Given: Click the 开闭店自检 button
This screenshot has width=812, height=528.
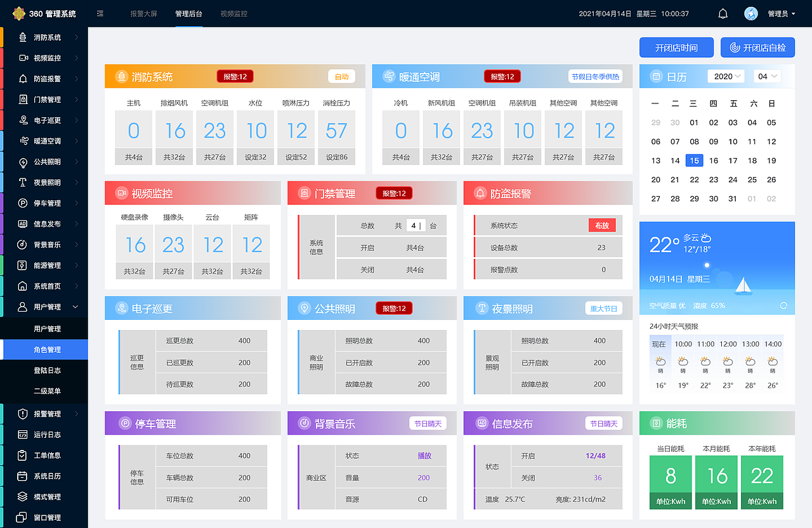Looking at the screenshot, I should tap(757, 48).
